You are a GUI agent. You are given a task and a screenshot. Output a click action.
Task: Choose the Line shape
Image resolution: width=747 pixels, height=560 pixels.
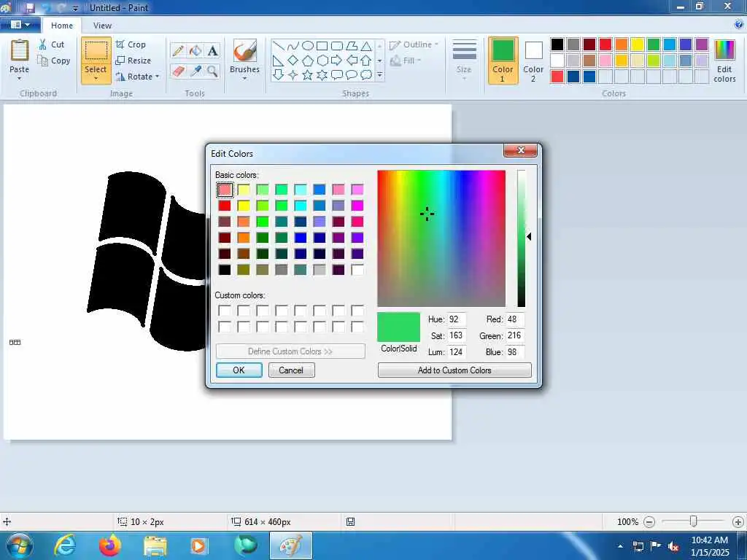pyautogui.click(x=279, y=46)
